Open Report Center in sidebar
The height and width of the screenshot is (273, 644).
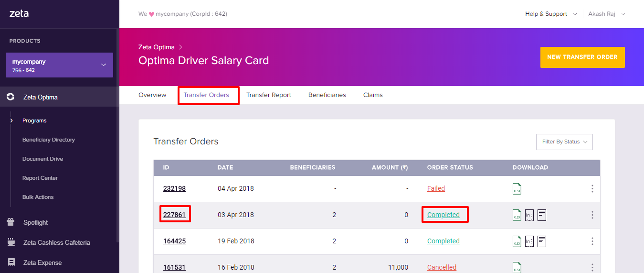tap(40, 178)
